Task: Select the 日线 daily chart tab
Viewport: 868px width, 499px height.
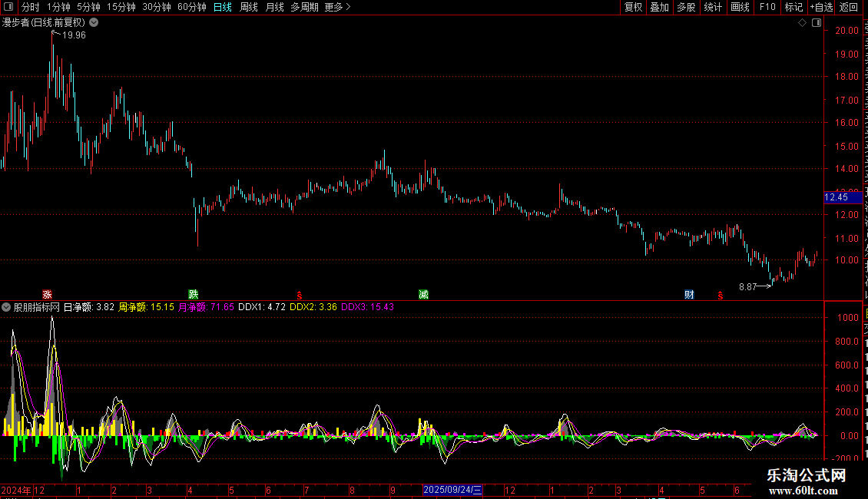Action: (223, 7)
